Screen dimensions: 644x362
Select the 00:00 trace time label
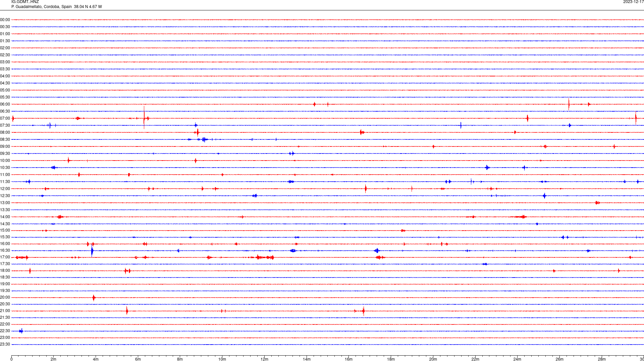coord(5,20)
